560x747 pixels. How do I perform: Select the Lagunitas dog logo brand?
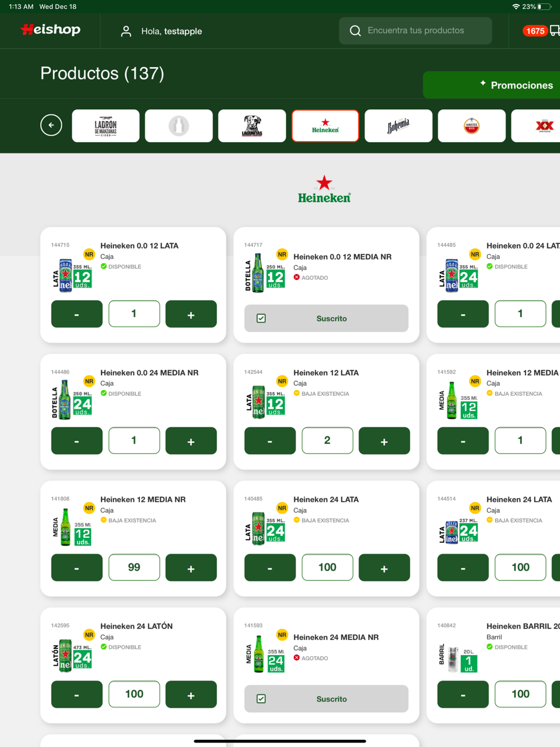pos(252,126)
